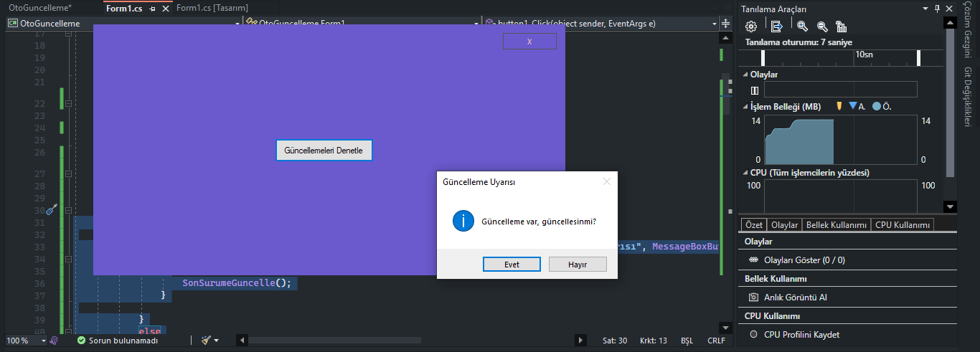This screenshot has height=352, width=980.
Task: Click the CRLF line ending indicator
Action: click(716, 341)
